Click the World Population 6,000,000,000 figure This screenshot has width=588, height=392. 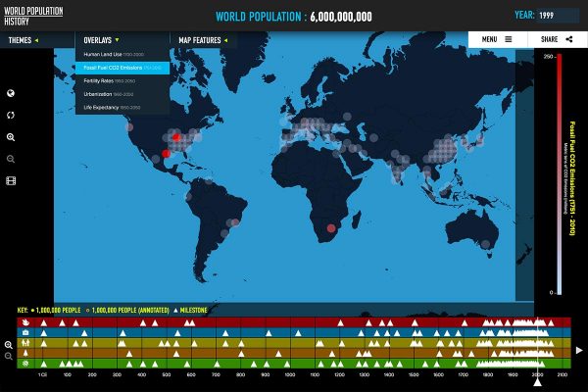341,17
